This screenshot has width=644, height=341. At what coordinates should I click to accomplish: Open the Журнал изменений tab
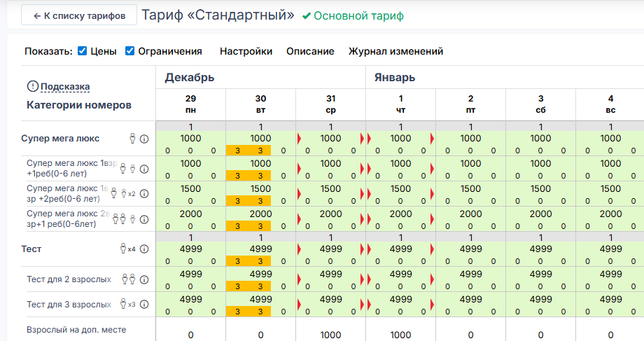tap(395, 51)
